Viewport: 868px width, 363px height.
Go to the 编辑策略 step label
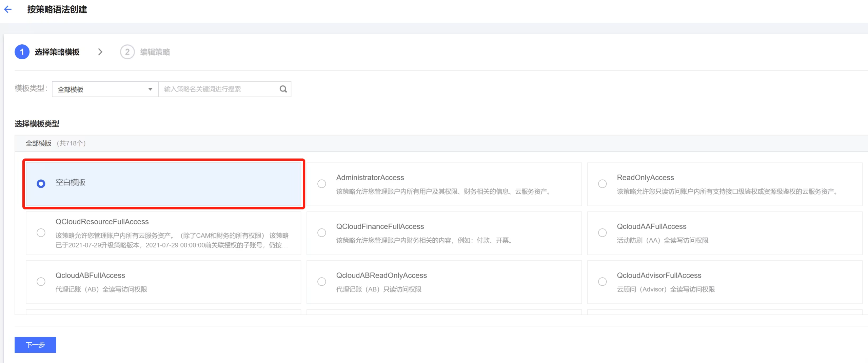tap(155, 52)
